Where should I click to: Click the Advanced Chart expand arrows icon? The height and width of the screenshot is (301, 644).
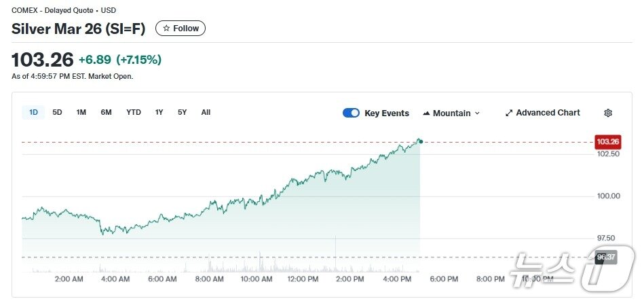(509, 113)
